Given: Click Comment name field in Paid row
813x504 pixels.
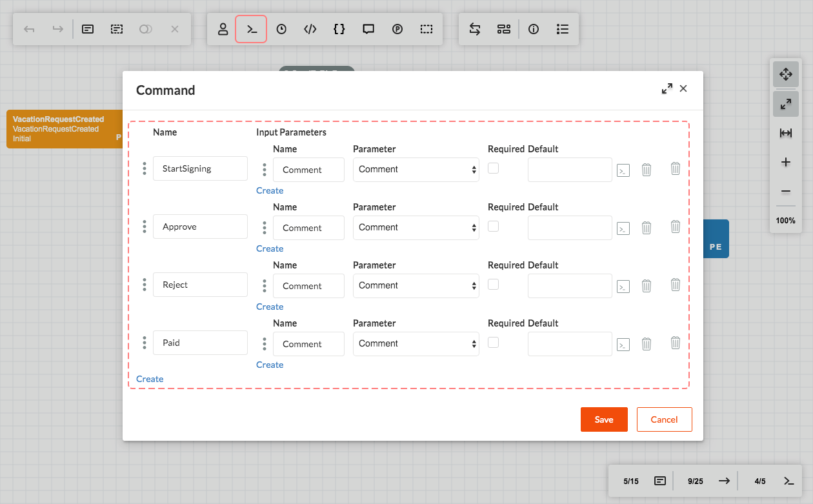Looking at the screenshot, I should click(308, 344).
